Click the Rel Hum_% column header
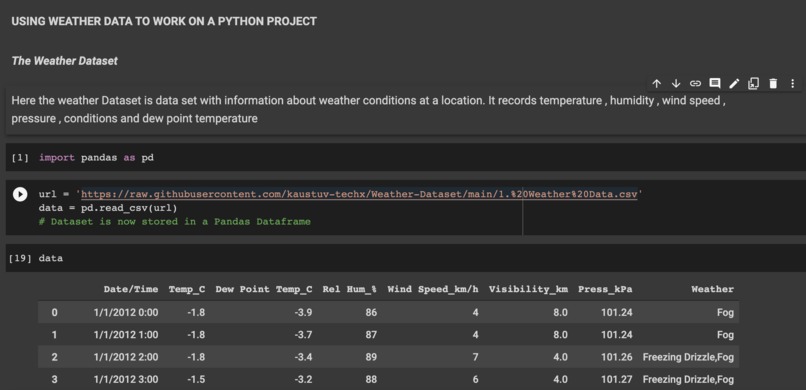 pyautogui.click(x=350, y=289)
